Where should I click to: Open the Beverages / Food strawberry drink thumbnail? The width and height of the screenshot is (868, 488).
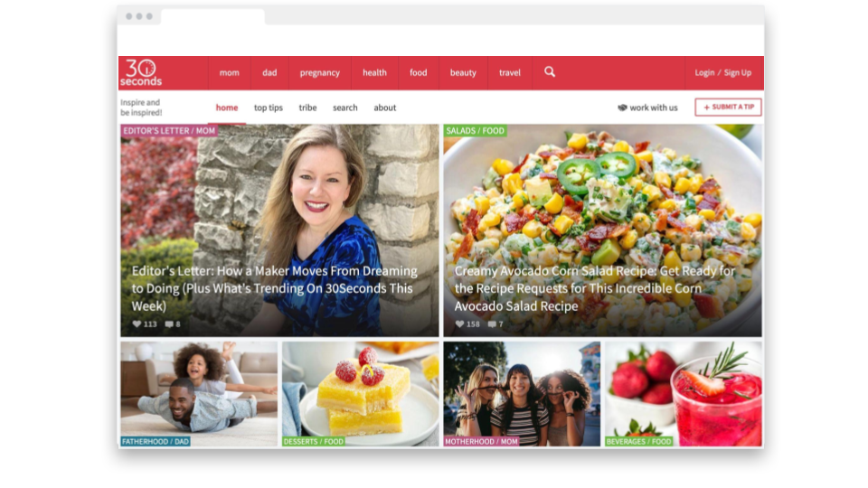pyautogui.click(x=684, y=393)
